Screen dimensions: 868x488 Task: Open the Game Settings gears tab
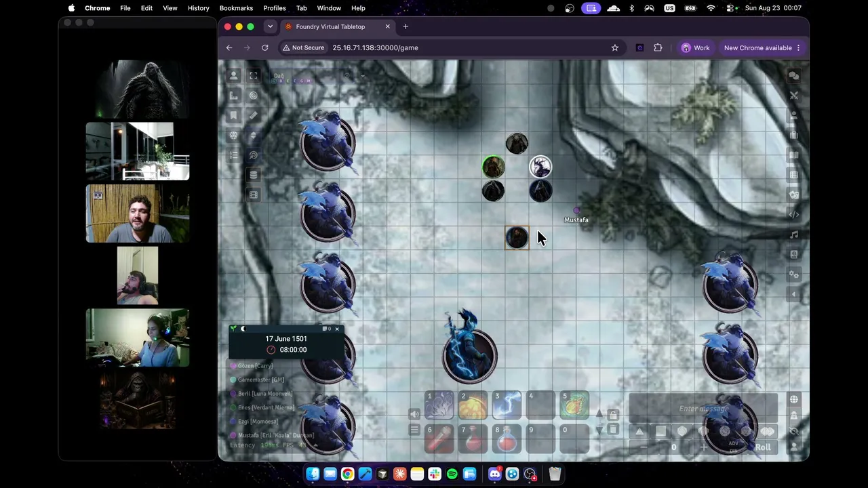point(794,274)
